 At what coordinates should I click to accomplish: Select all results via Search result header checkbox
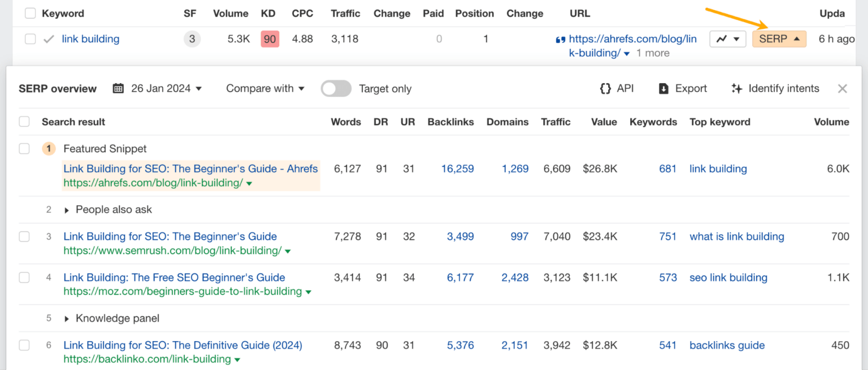point(24,121)
